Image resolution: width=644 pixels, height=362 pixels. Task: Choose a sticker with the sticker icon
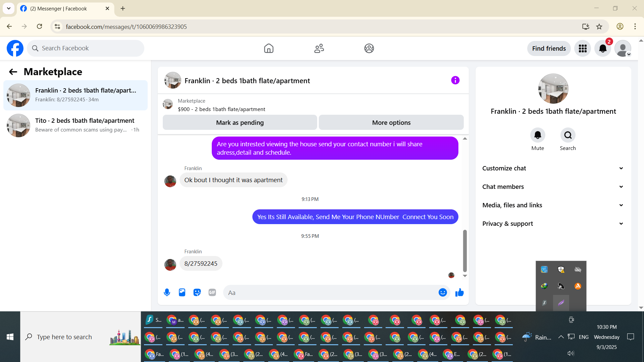pyautogui.click(x=197, y=293)
